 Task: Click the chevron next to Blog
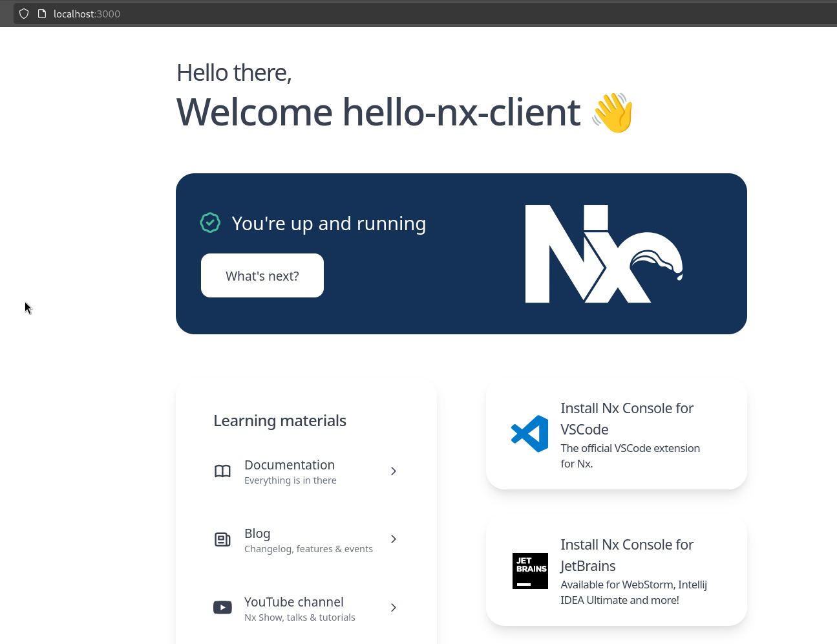(x=393, y=539)
